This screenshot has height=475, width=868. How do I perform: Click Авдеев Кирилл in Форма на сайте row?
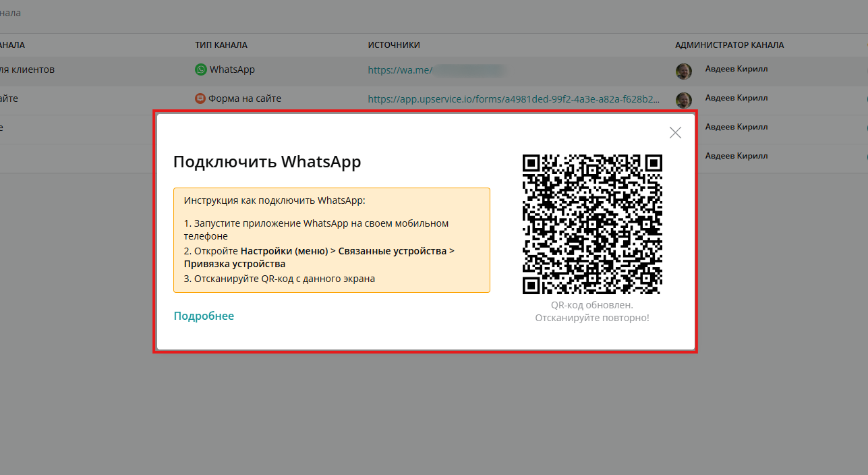click(x=736, y=98)
